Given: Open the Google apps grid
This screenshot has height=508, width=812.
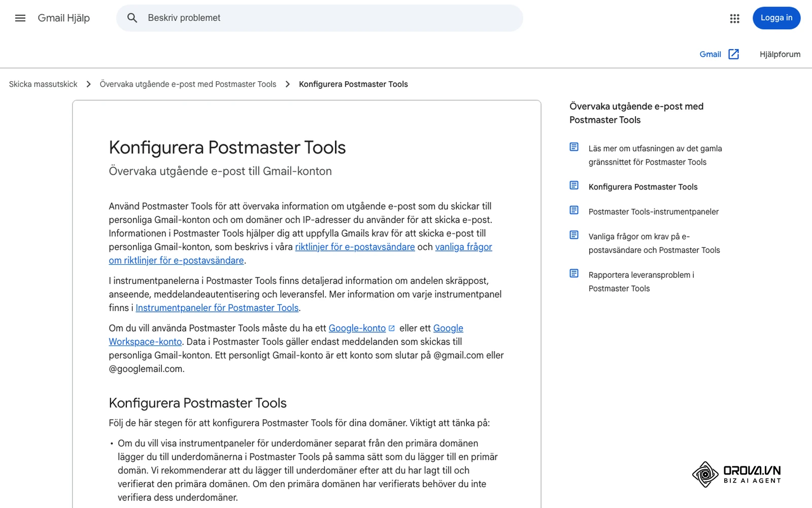Looking at the screenshot, I should (x=734, y=18).
